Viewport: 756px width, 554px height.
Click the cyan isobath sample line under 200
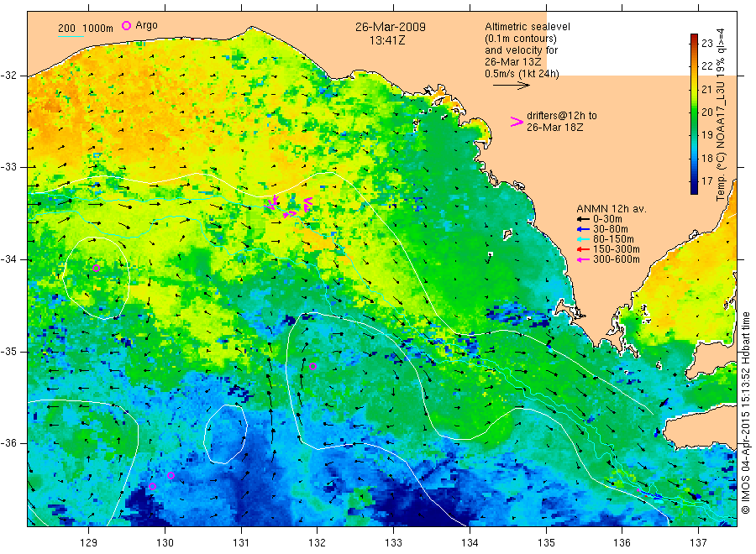[x=71, y=36]
